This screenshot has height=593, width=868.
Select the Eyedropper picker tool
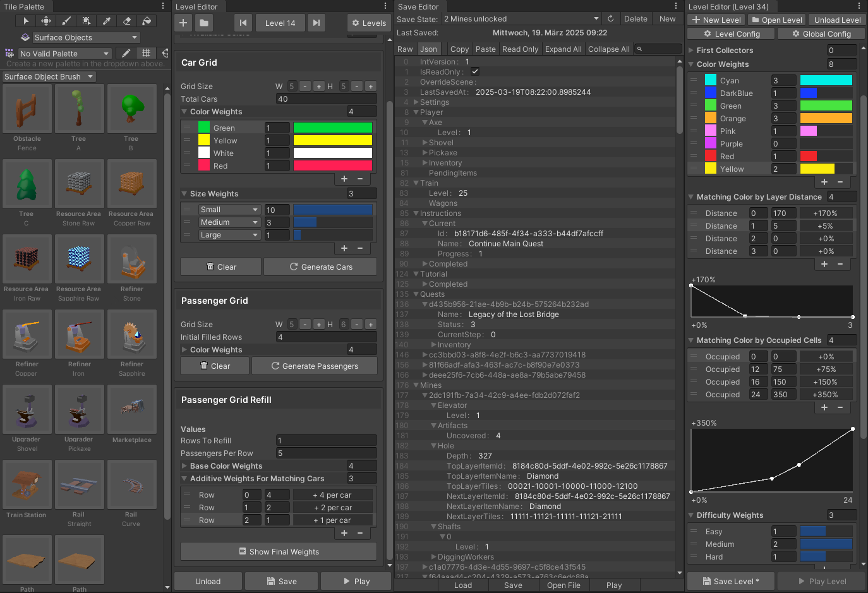[107, 21]
